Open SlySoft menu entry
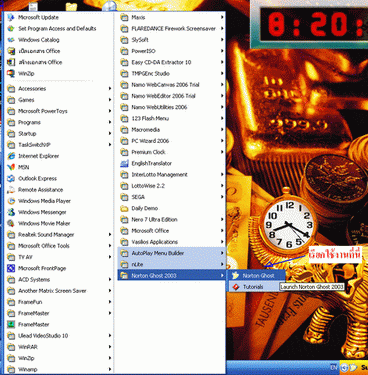Image resolution: width=368 pixels, height=375 pixels. coord(172,40)
